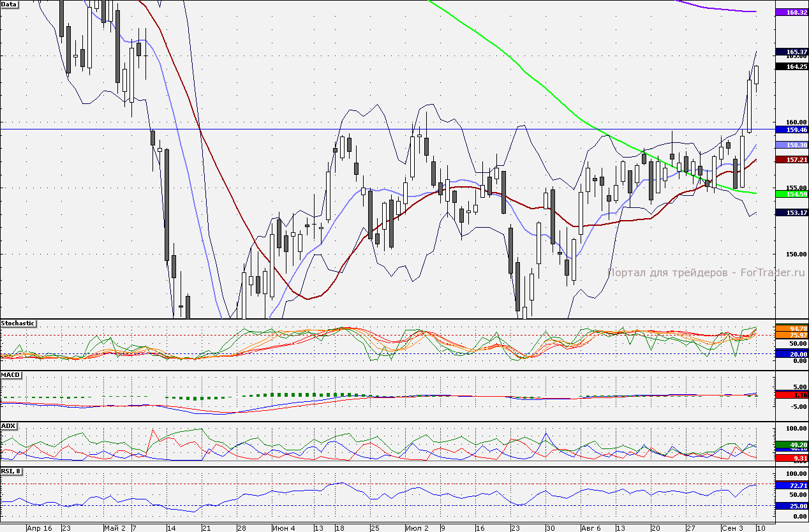This screenshot has width=809, height=532.
Task: Click the green 154.59 price tag
Action: [x=792, y=194]
